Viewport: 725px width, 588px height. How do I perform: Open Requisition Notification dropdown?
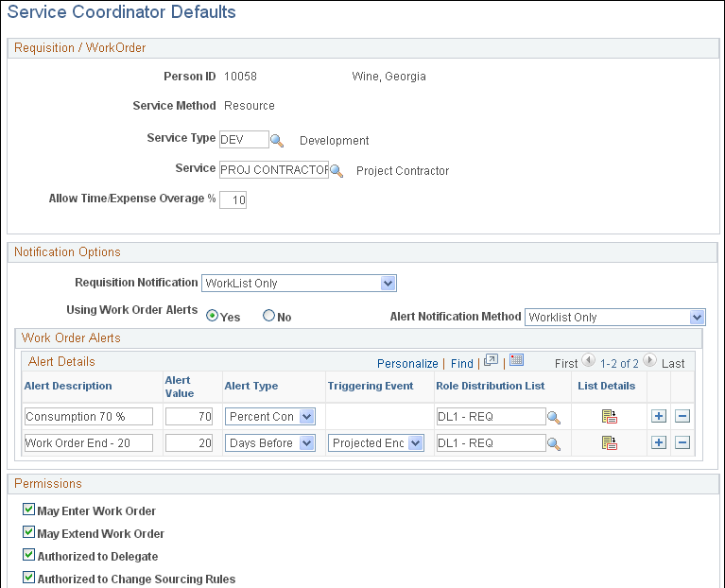pyautogui.click(x=299, y=284)
